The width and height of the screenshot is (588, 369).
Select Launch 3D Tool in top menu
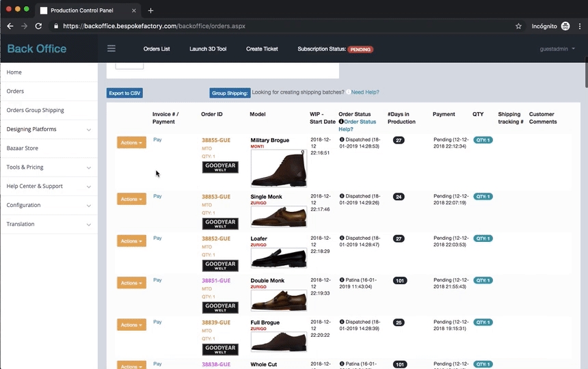point(208,49)
